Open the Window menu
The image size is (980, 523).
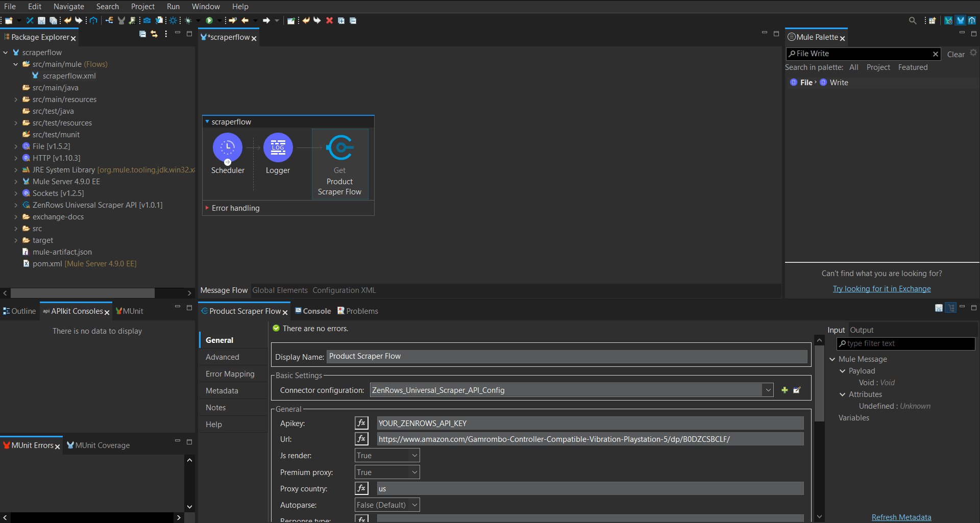click(x=206, y=7)
